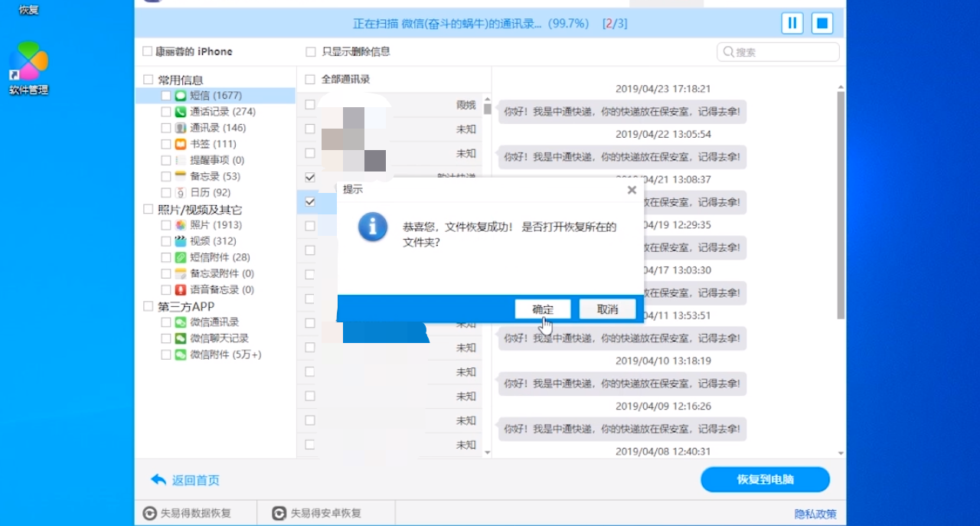The image size is (980, 526).
Task: Click the 通讯录 (146) contacts icon
Action: point(181,128)
